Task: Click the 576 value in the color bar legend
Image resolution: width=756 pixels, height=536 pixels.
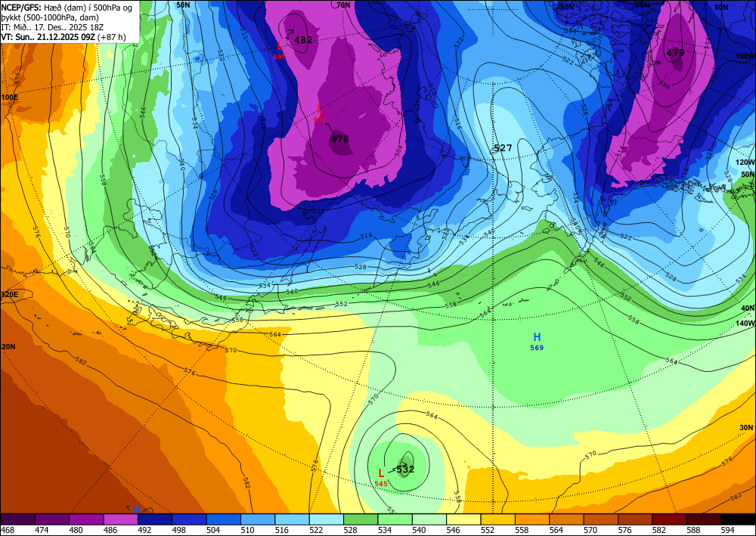Action: click(x=625, y=531)
